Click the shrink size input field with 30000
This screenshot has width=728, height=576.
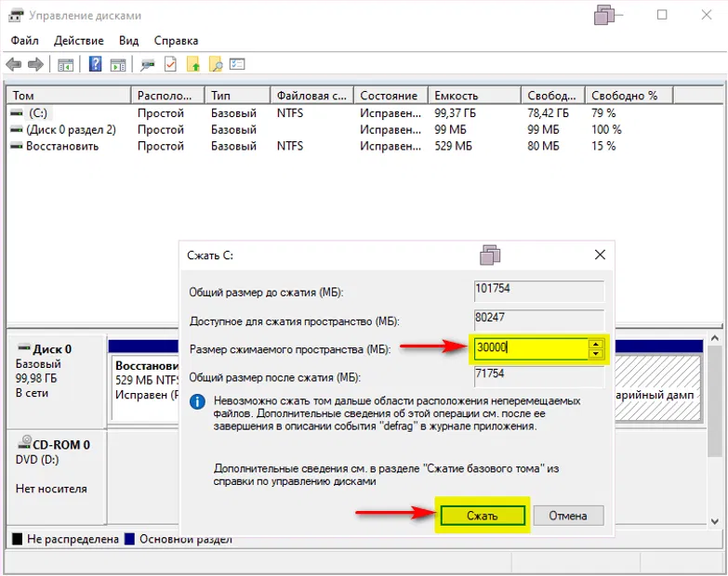click(x=531, y=347)
